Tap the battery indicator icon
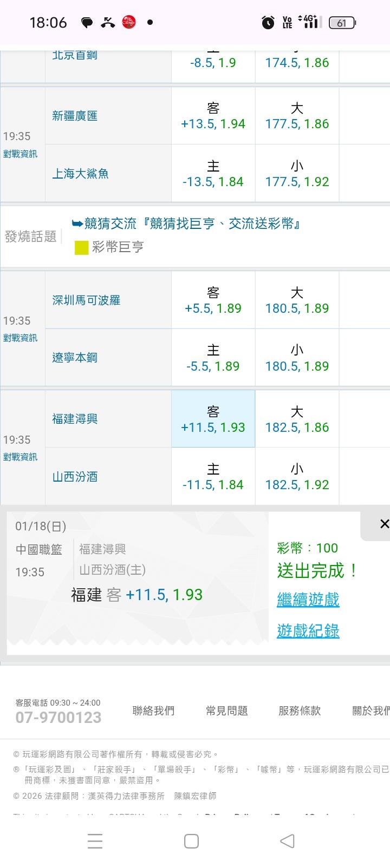Image resolution: width=390 pixels, height=868 pixels. pos(342,23)
